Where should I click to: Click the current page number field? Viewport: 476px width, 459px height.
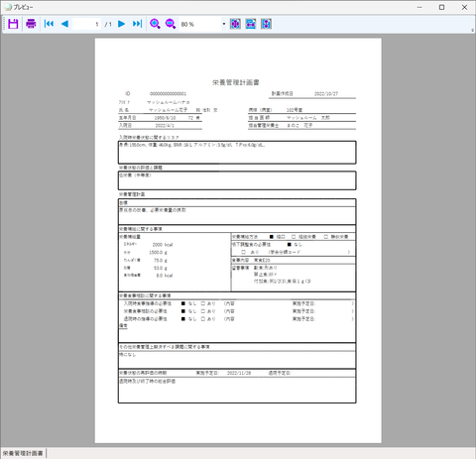coord(86,24)
